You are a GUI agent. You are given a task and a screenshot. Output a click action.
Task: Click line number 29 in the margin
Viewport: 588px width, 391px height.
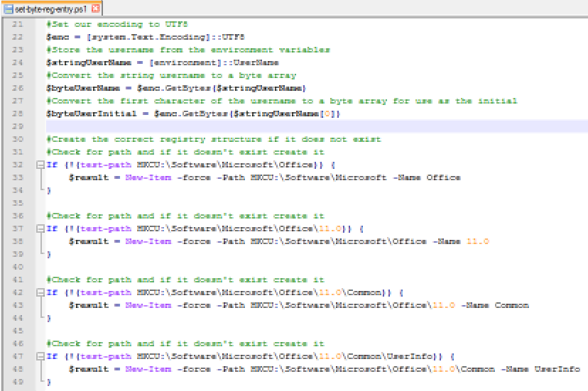(x=18, y=126)
